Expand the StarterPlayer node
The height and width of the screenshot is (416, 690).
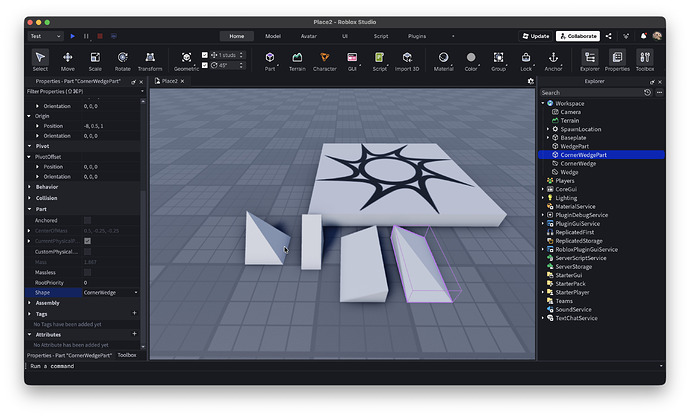pos(543,292)
